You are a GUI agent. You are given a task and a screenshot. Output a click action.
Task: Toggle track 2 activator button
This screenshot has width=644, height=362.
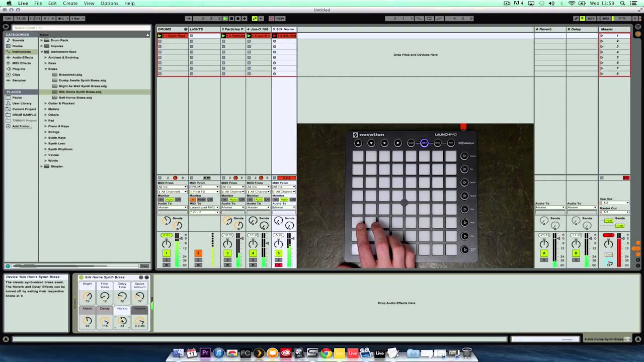tap(198, 253)
